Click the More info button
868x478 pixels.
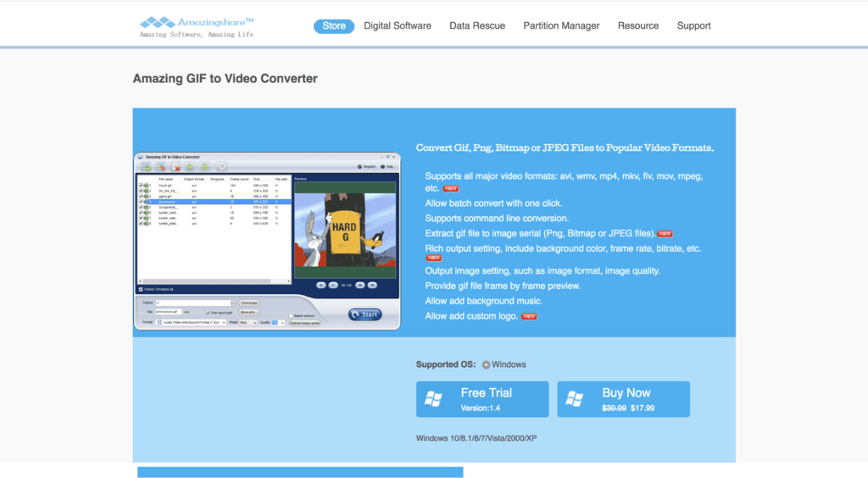(x=249, y=312)
